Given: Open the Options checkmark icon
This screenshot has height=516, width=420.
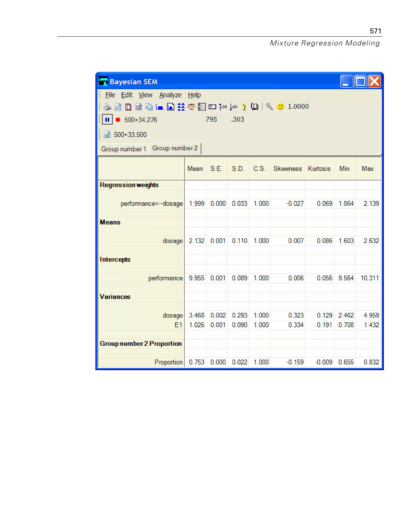Looking at the screenshot, I should (x=139, y=107).
